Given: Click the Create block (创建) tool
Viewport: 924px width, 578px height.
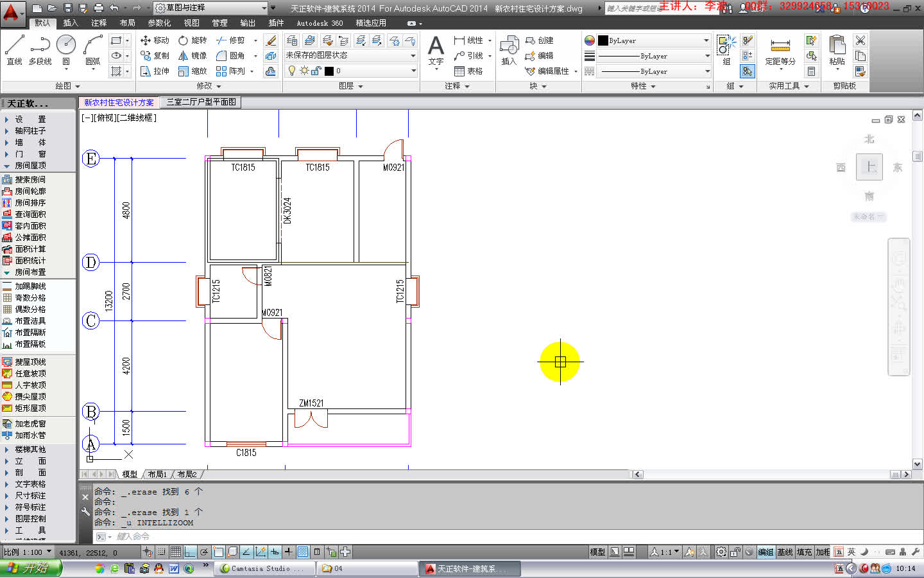Looking at the screenshot, I should click(539, 40).
